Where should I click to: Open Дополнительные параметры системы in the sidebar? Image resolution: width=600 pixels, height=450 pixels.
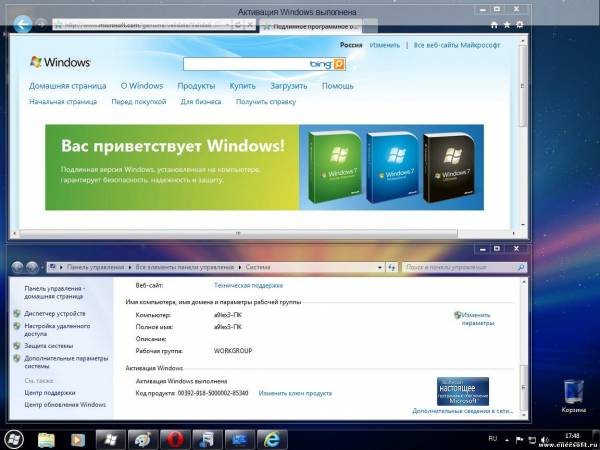[66, 362]
